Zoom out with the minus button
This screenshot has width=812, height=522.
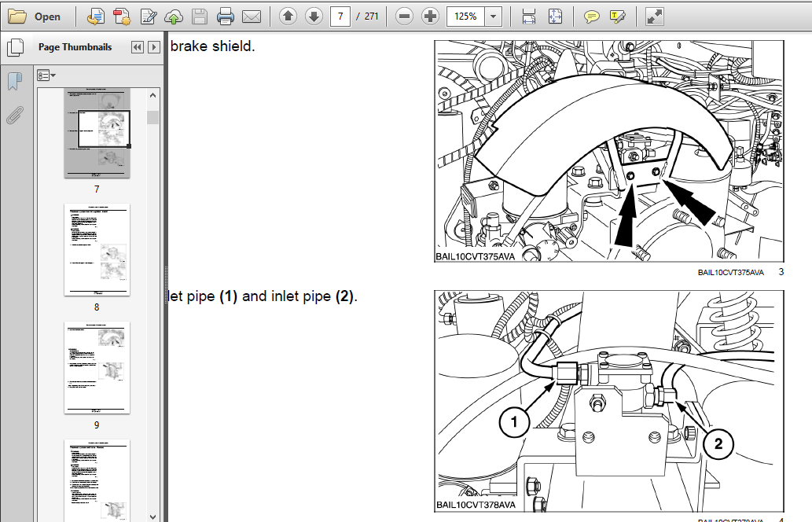(x=404, y=17)
